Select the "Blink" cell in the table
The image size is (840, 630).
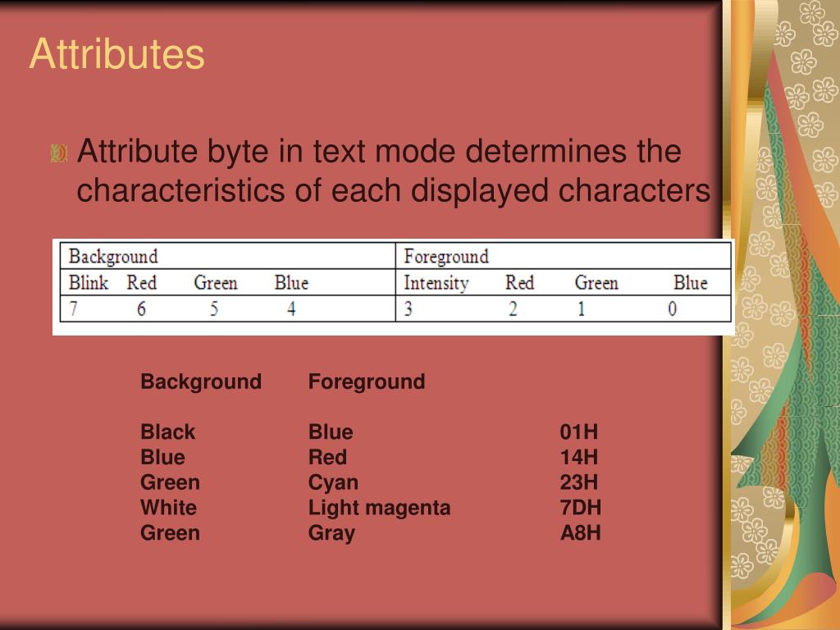[89, 282]
